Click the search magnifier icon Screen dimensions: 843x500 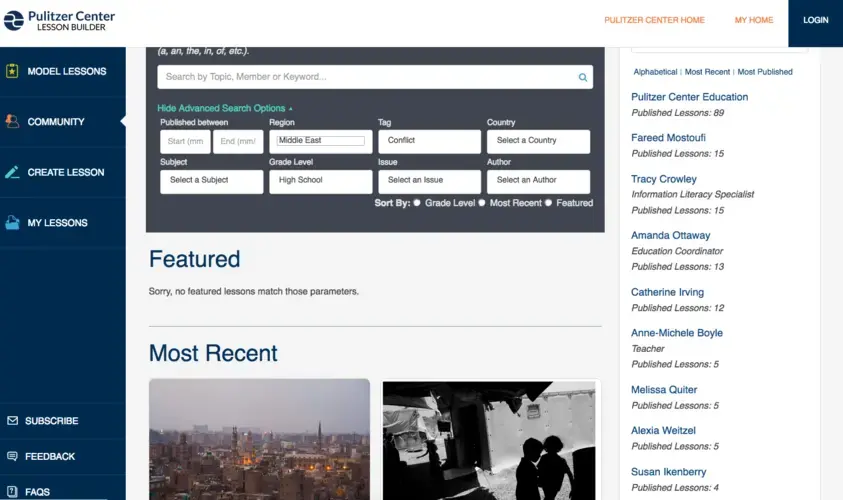pyautogui.click(x=583, y=77)
